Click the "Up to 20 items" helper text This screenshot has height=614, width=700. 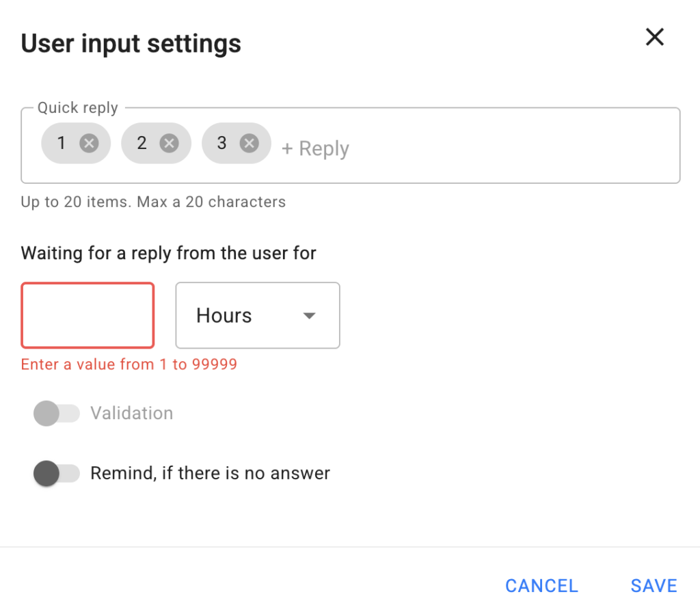153,202
